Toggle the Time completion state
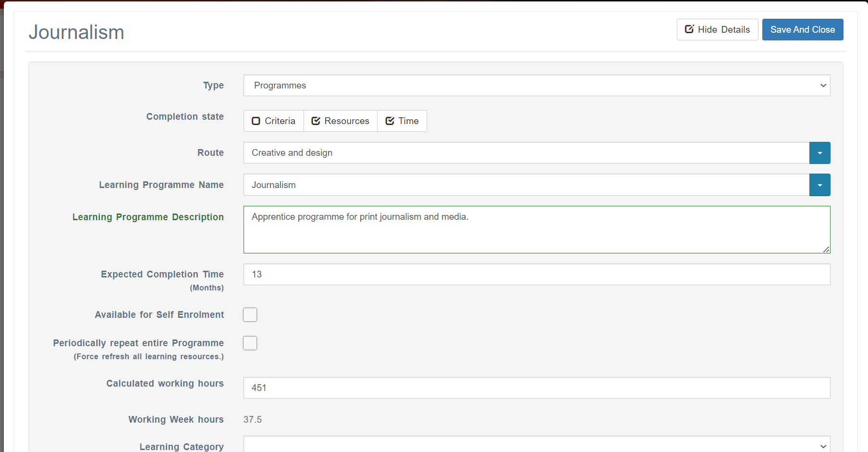Screen dimensions: 868x452 (x=402, y=121)
